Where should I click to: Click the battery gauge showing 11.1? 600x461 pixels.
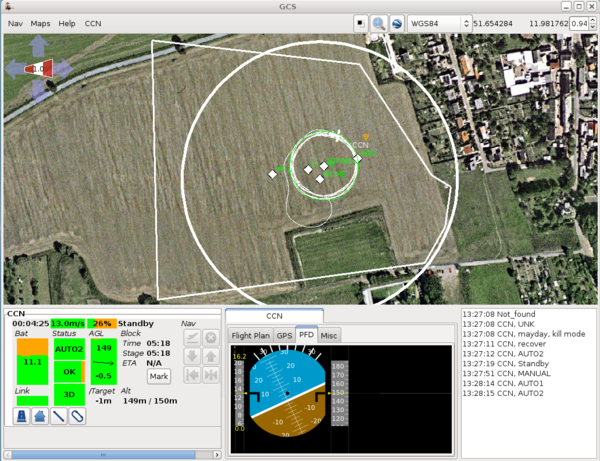[x=33, y=362]
